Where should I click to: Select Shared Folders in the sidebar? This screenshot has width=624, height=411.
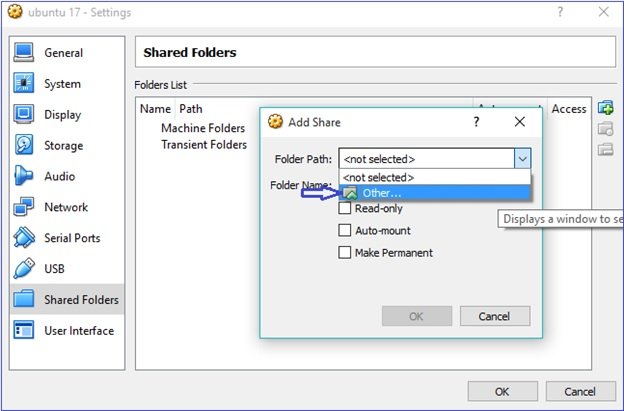pyautogui.click(x=67, y=299)
